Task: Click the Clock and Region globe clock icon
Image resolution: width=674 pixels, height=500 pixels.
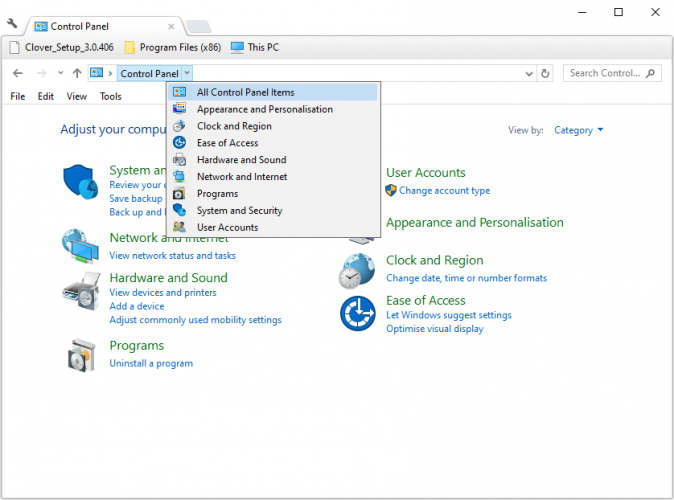Action: tap(356, 271)
